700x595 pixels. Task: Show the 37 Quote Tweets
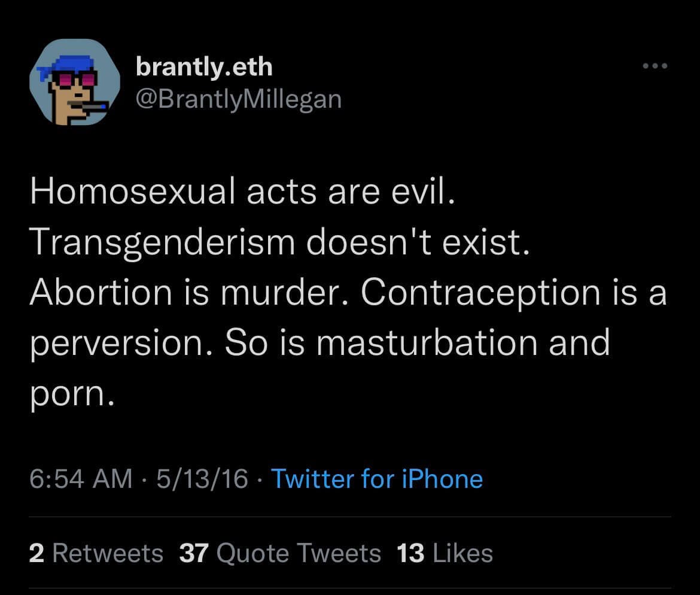click(x=280, y=553)
